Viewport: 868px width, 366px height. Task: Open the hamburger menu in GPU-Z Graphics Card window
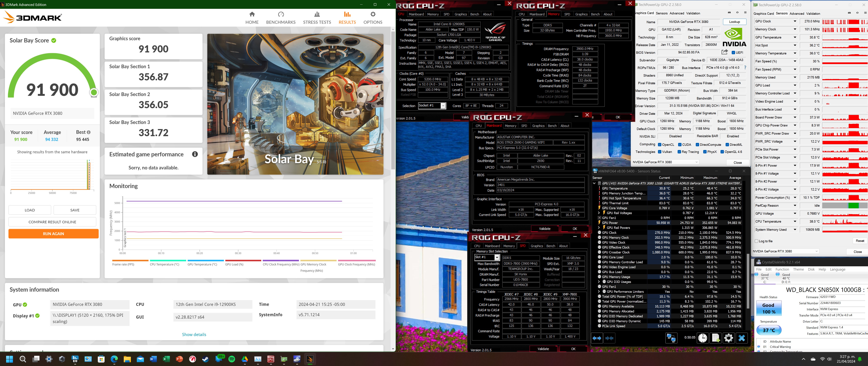tap(745, 13)
